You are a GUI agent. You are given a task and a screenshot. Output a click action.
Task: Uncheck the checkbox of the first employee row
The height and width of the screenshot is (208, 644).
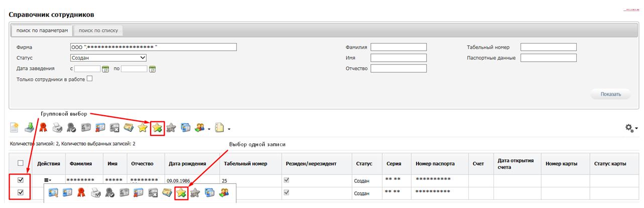pyautogui.click(x=21, y=180)
